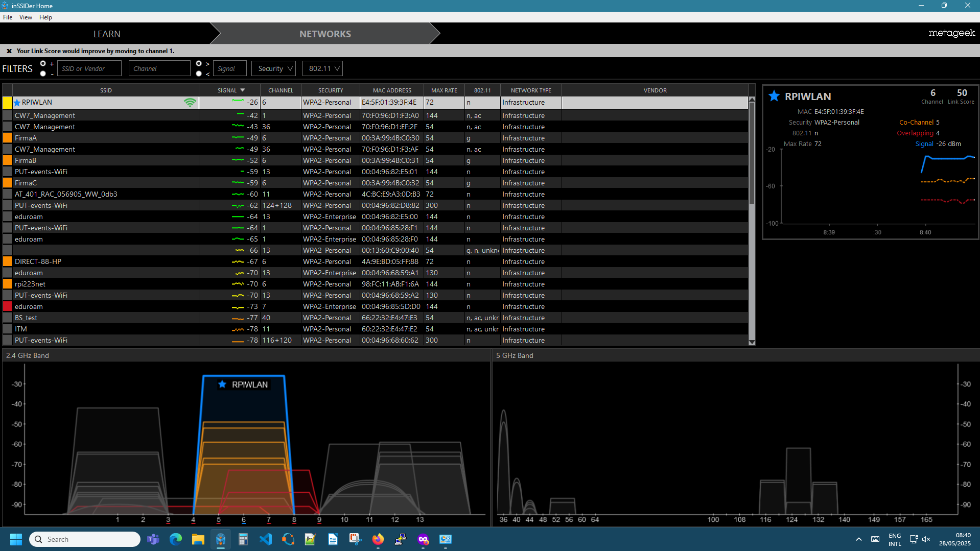Click the orange color swatch for FirmaC

(7, 183)
